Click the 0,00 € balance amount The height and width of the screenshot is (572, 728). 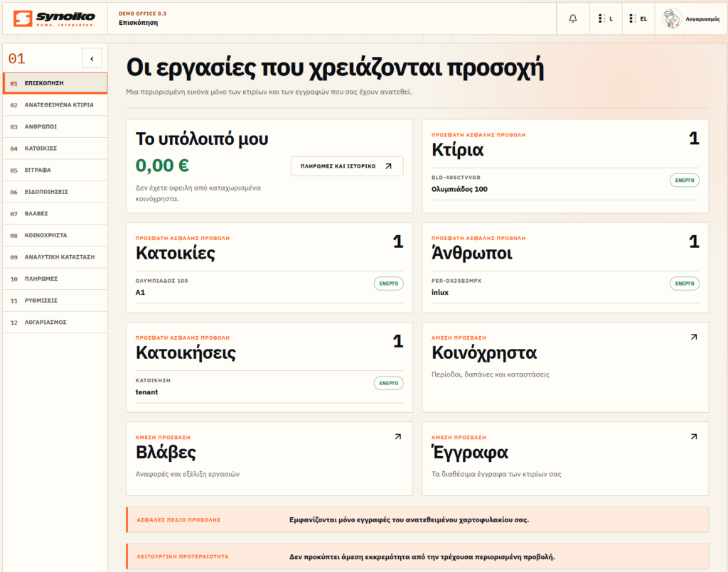[x=162, y=166]
